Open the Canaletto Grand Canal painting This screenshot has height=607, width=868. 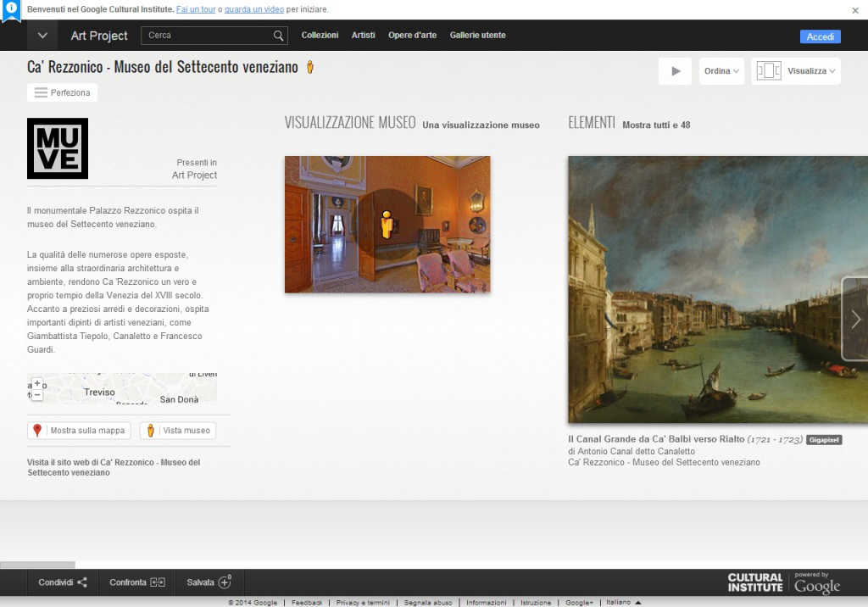pos(718,290)
